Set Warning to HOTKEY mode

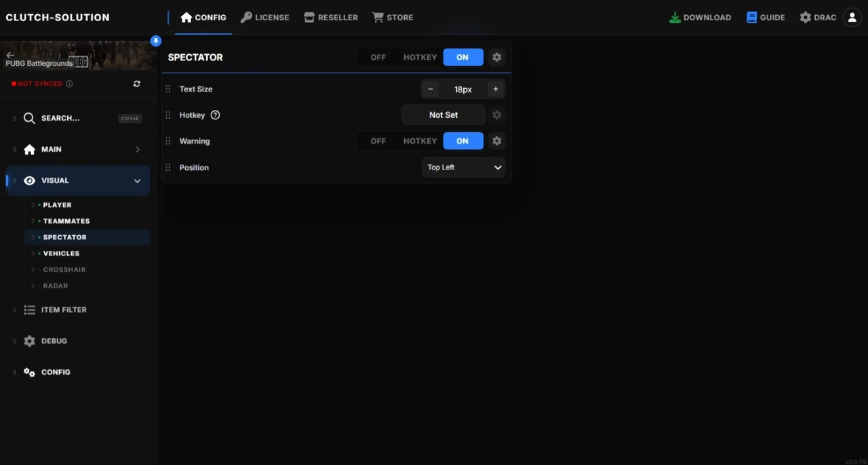click(420, 141)
